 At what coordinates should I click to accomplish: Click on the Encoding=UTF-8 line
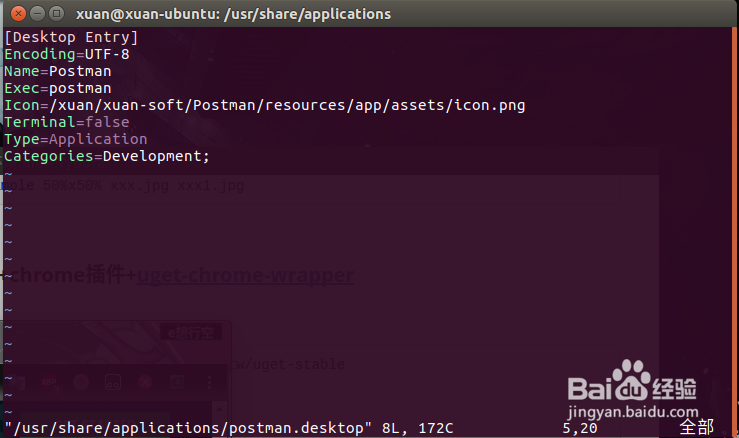coord(66,54)
